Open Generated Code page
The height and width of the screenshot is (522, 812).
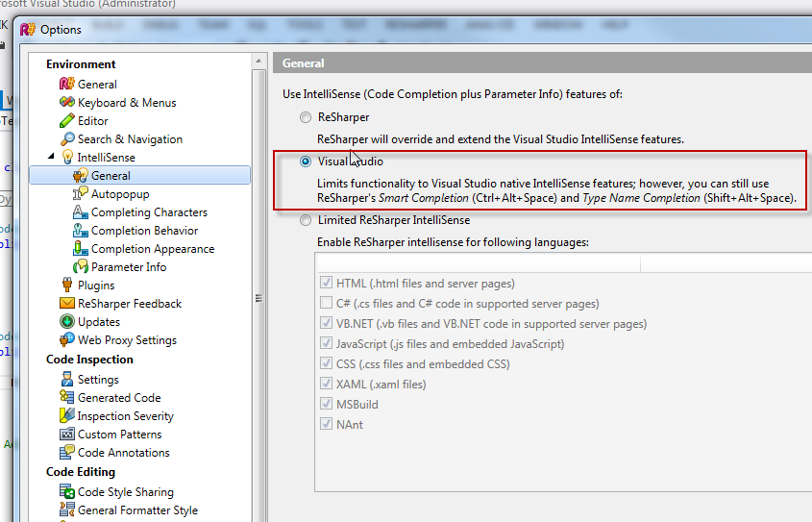click(x=119, y=397)
